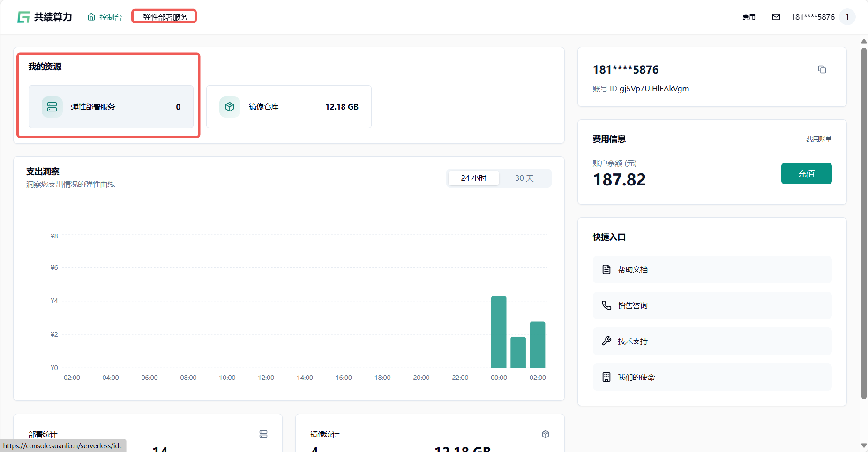Open the 镜像仓库 resource card
868x452 pixels.
click(x=289, y=107)
